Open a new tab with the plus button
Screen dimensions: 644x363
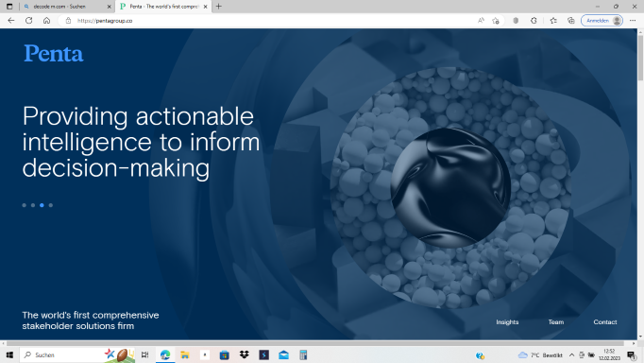[x=218, y=7]
